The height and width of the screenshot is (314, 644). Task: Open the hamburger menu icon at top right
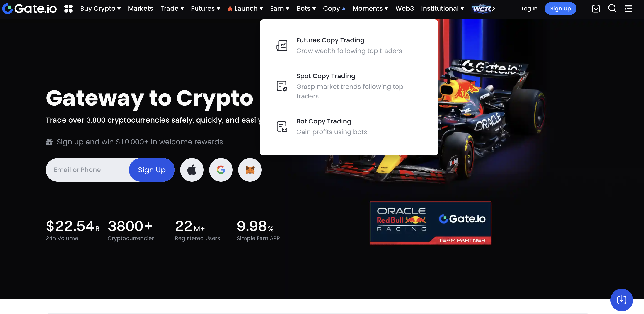click(x=628, y=9)
